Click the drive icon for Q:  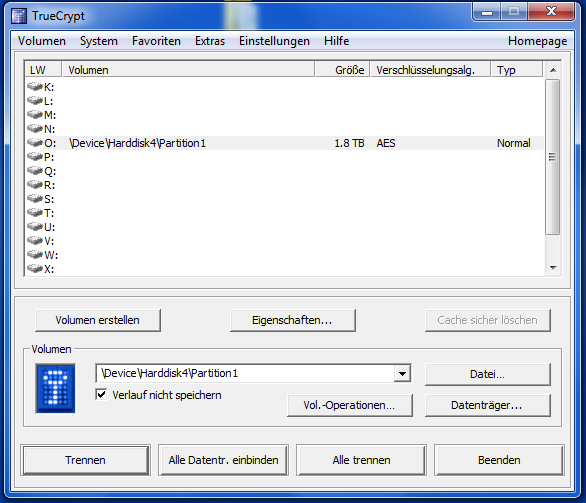[35, 171]
